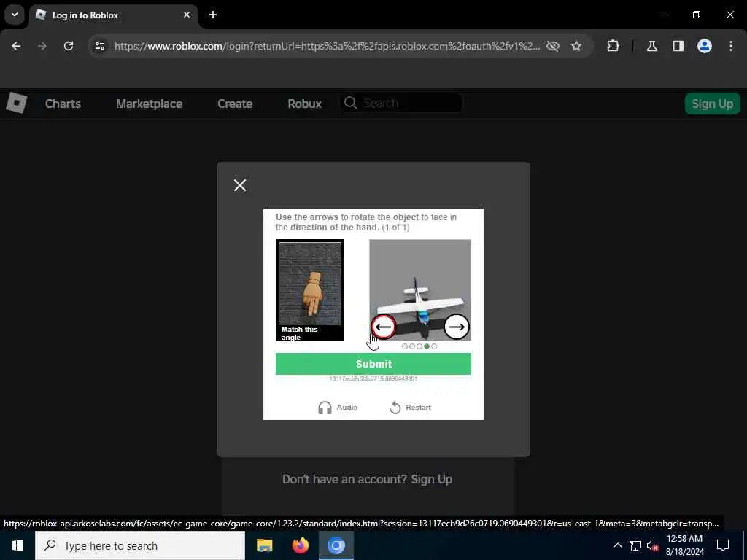This screenshot has width=747, height=560.
Task: Open the Extensions puzzle icon
Action: point(613,46)
